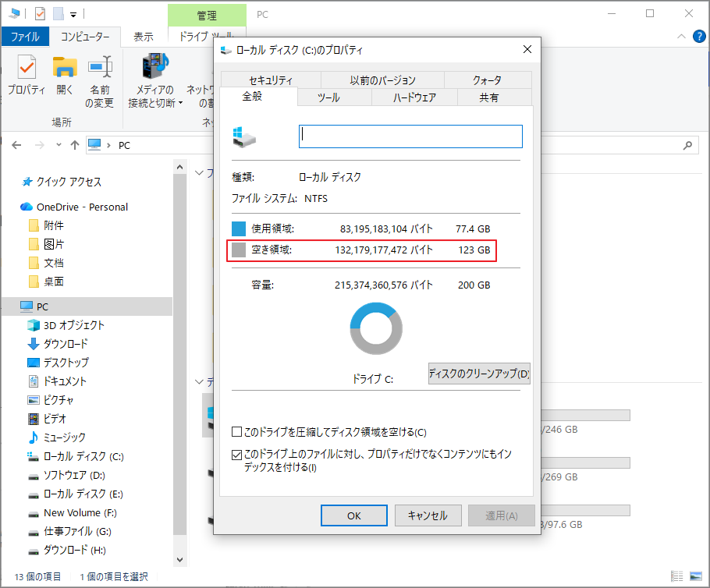This screenshot has width=710, height=588.
Task: Collapse the devices group chevron in Explorer
Action: coord(199,381)
